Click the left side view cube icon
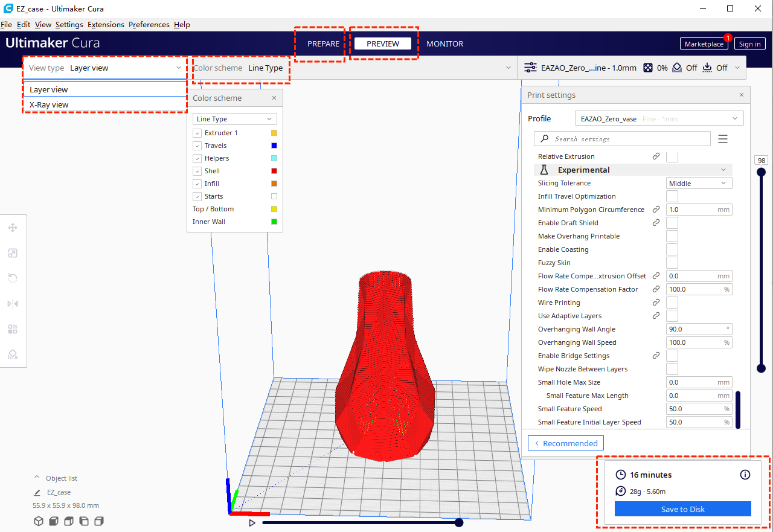This screenshot has height=532, width=773. [84, 521]
